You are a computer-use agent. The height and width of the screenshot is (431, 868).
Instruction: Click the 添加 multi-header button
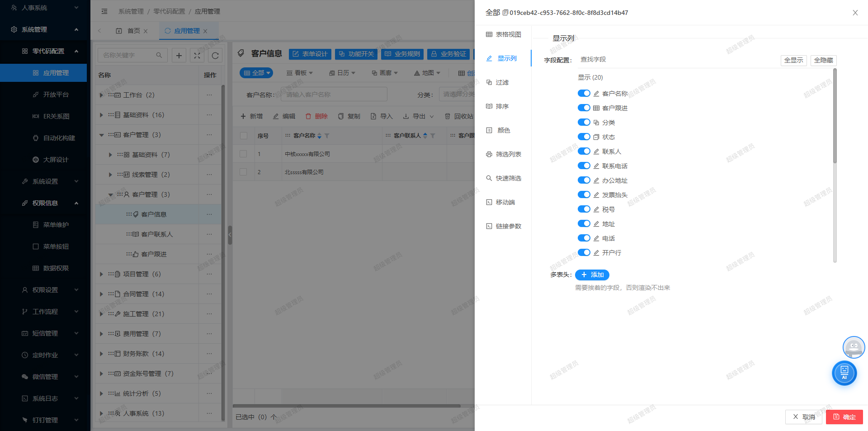coord(592,275)
